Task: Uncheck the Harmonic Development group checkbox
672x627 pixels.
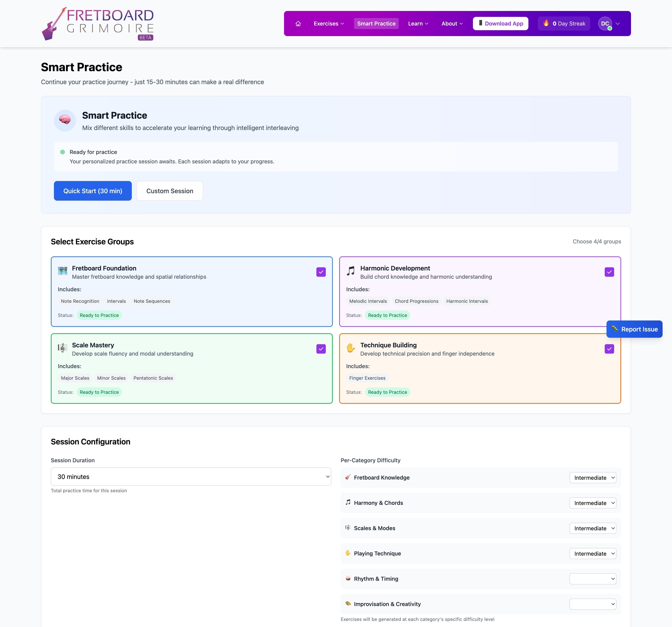Action: tap(609, 272)
